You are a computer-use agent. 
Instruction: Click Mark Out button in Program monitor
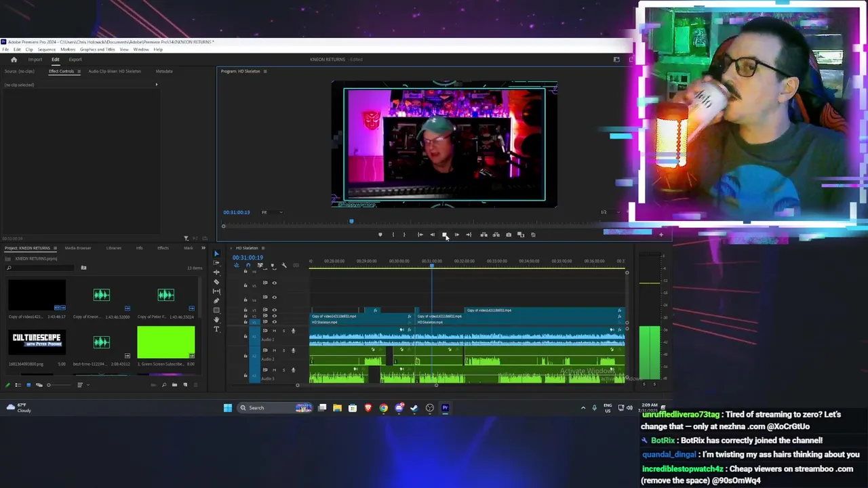coord(404,235)
